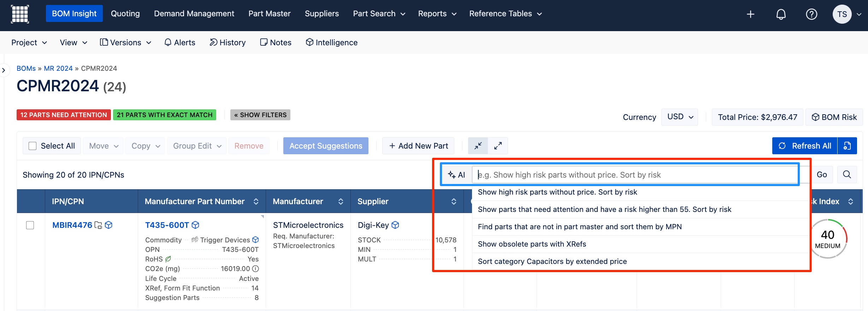Click the collapse rows arrows icon
Image resolution: width=868 pixels, height=311 pixels.
click(x=478, y=146)
